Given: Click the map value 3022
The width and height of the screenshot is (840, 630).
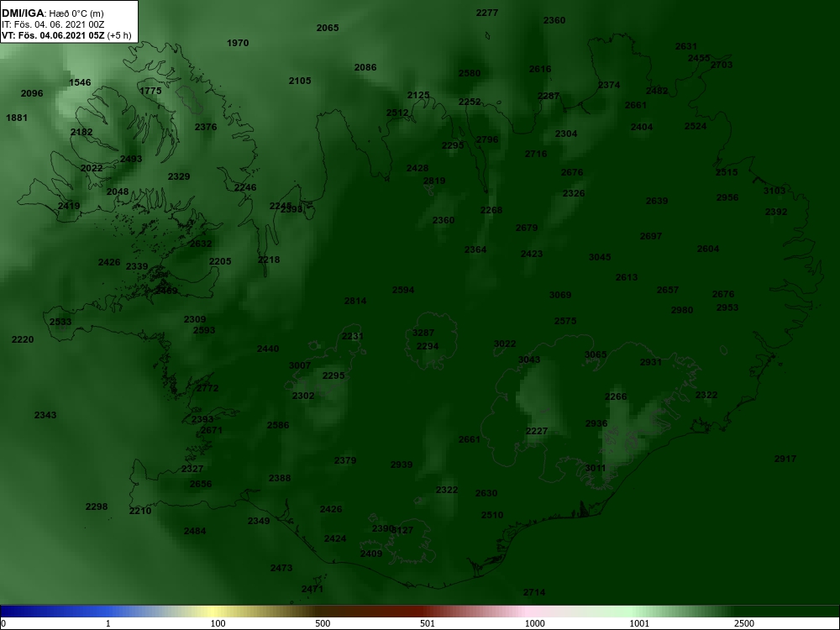Looking at the screenshot, I should click(505, 344).
